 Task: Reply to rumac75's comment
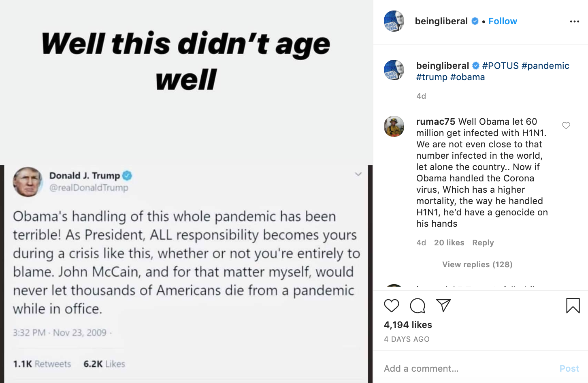[483, 243]
